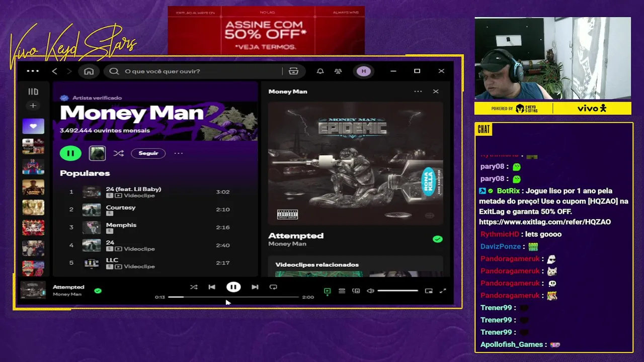Open the Spotify three-dots main menu
644x362 pixels.
(x=33, y=71)
